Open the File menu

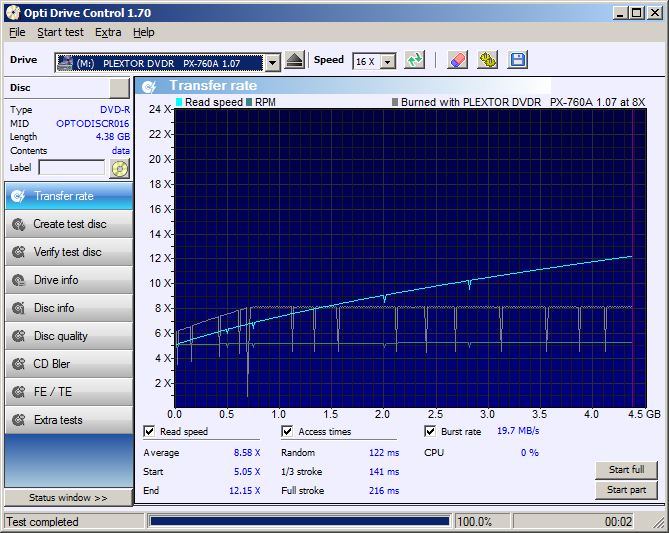click(17, 32)
